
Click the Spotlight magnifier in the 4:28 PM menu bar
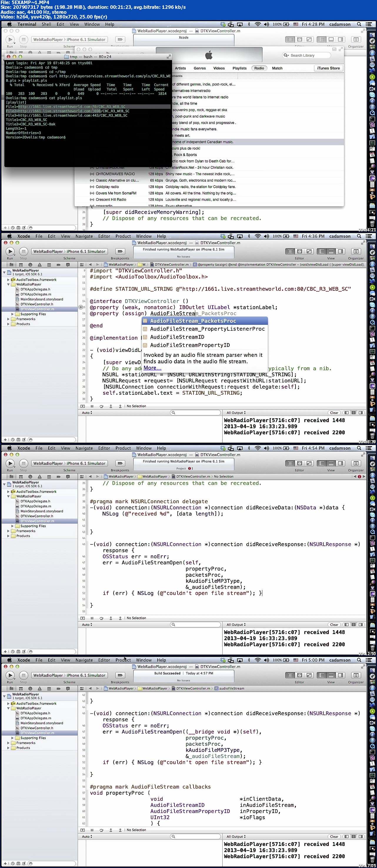(x=359, y=24)
